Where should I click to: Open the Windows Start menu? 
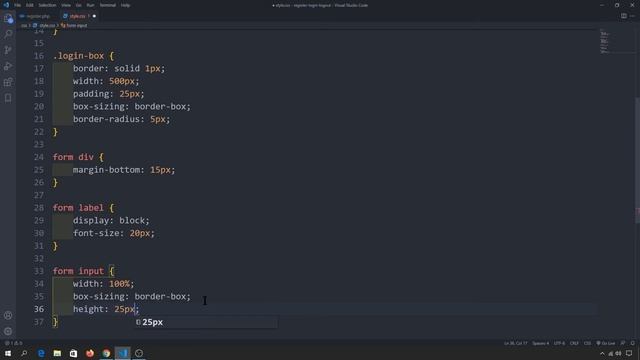pos(8,353)
